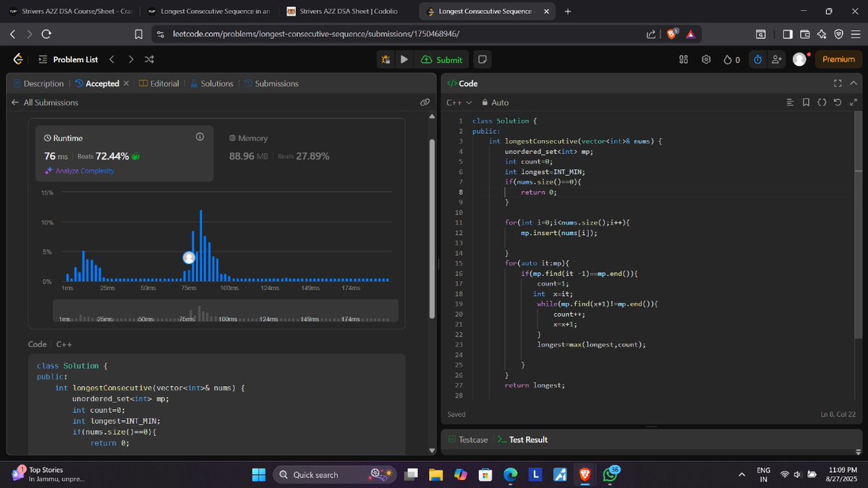
Task: Click user avatar marker on runtime chart
Action: 190,257
